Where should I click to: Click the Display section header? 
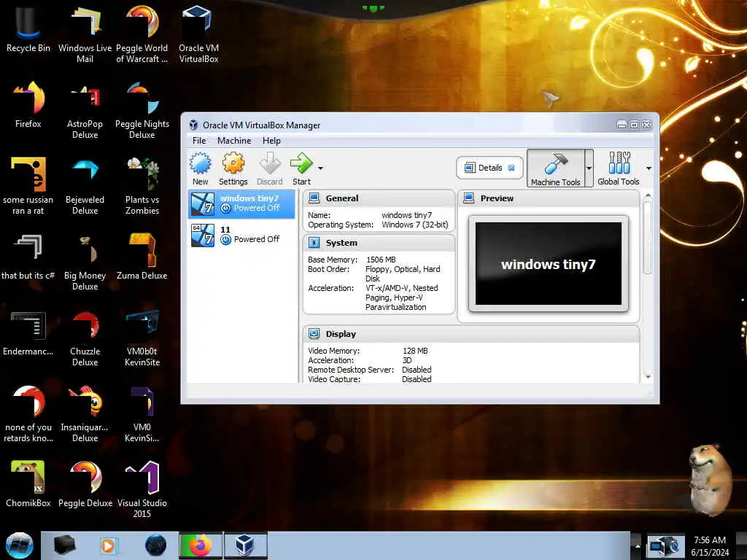pyautogui.click(x=471, y=334)
